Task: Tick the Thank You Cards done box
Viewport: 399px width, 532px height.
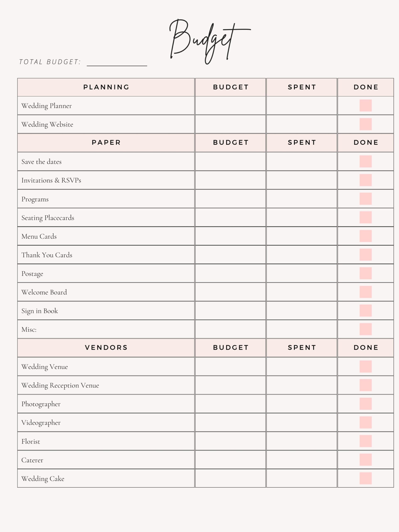Action: [x=365, y=255]
